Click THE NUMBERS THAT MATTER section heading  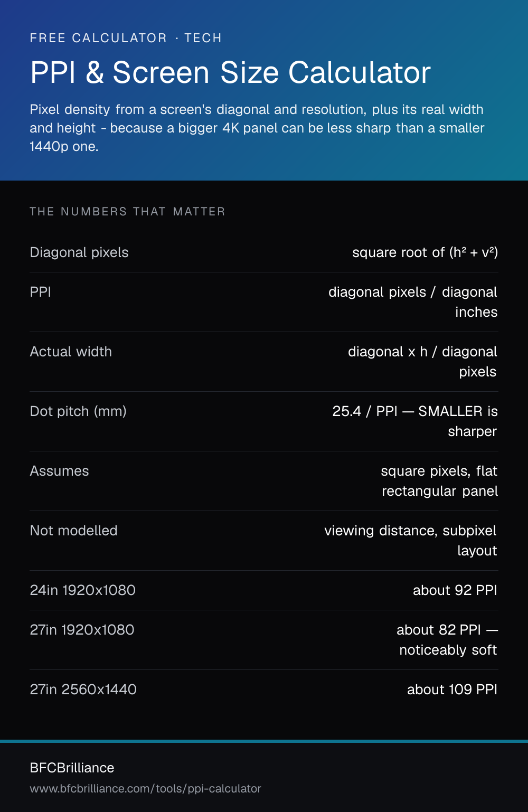(x=127, y=212)
